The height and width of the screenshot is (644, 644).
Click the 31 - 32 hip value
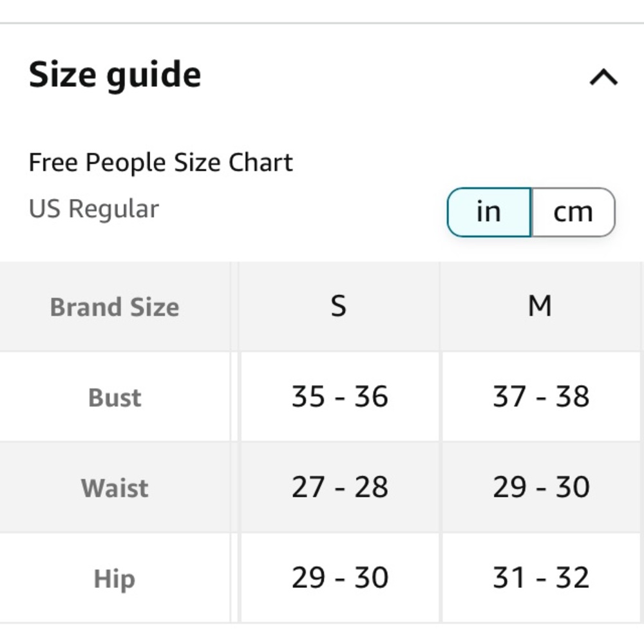point(542,578)
